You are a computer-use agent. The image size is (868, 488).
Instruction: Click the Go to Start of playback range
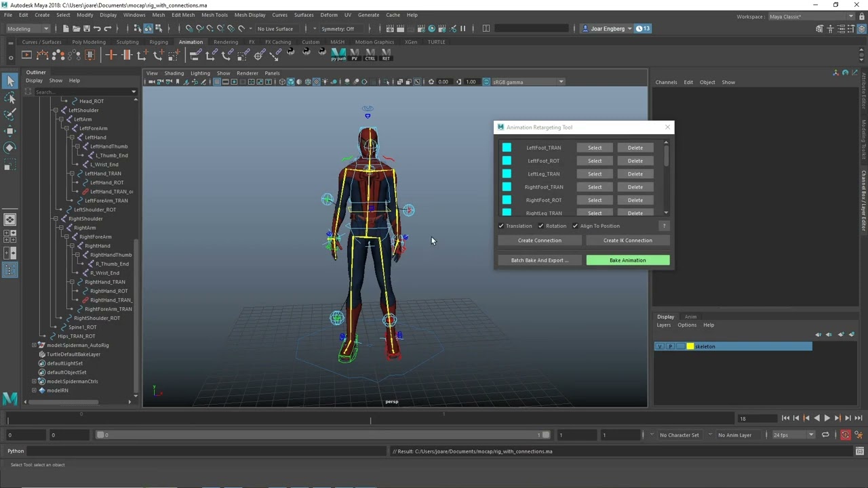click(785, 418)
